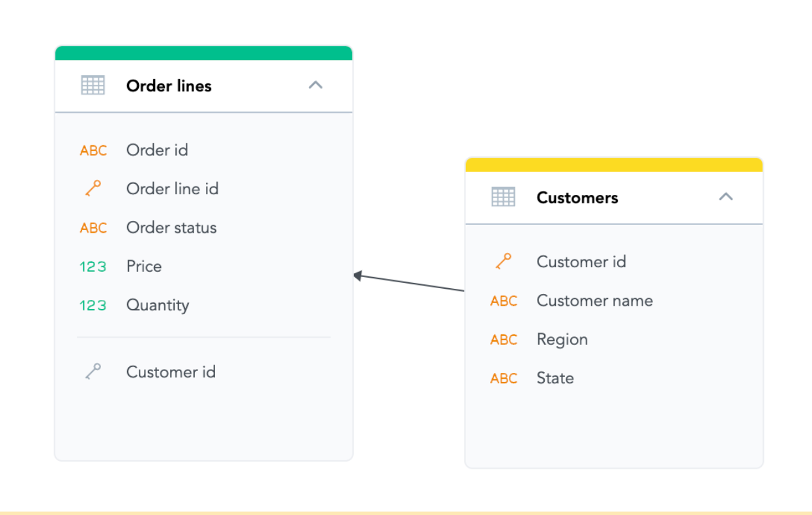Click the ABC icon next to Order status
The image size is (812, 515).
tap(93, 228)
